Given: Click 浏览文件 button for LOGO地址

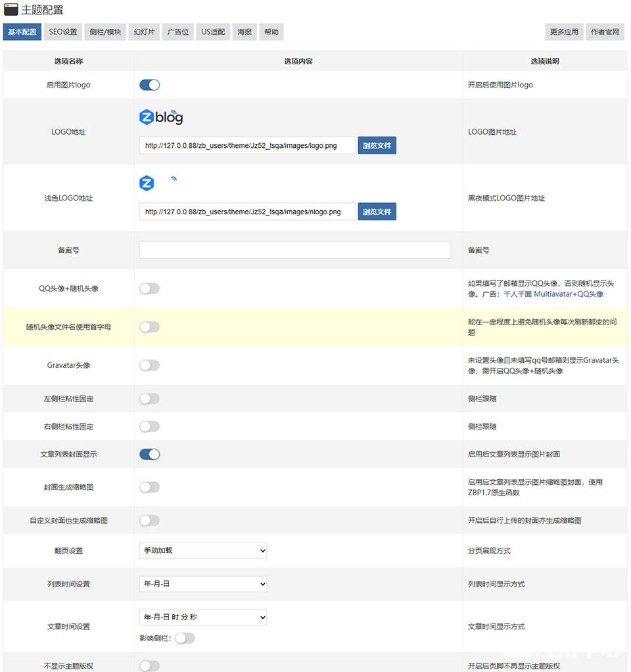Looking at the screenshot, I should point(377,146).
